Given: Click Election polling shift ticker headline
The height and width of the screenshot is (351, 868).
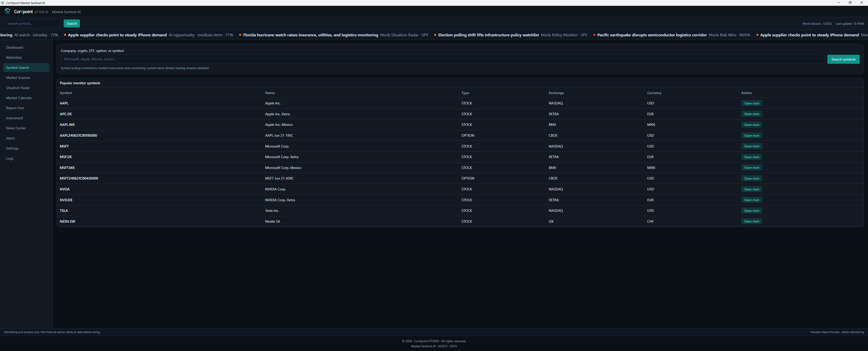Looking at the screenshot, I should click(488, 35).
